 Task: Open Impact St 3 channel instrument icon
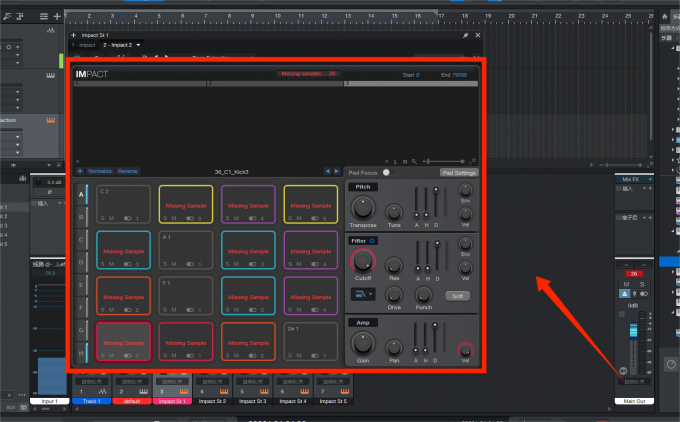pyautogui.click(x=264, y=391)
